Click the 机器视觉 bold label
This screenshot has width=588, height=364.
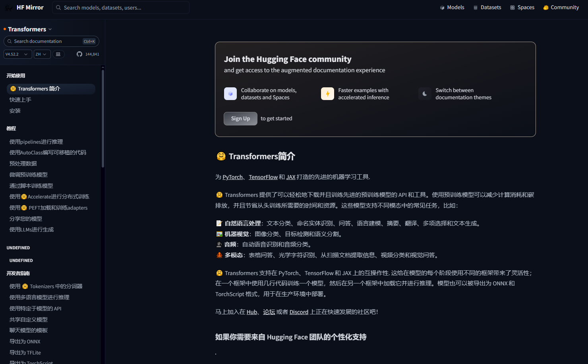[x=237, y=234]
